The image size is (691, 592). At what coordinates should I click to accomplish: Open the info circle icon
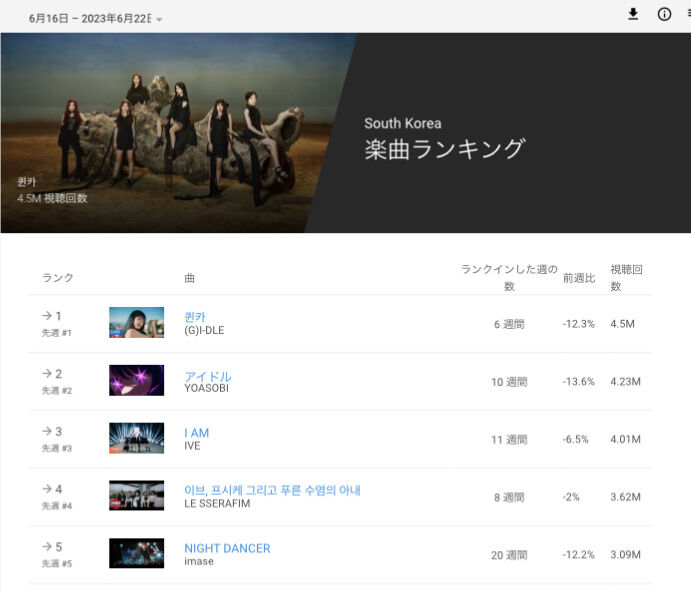(664, 15)
